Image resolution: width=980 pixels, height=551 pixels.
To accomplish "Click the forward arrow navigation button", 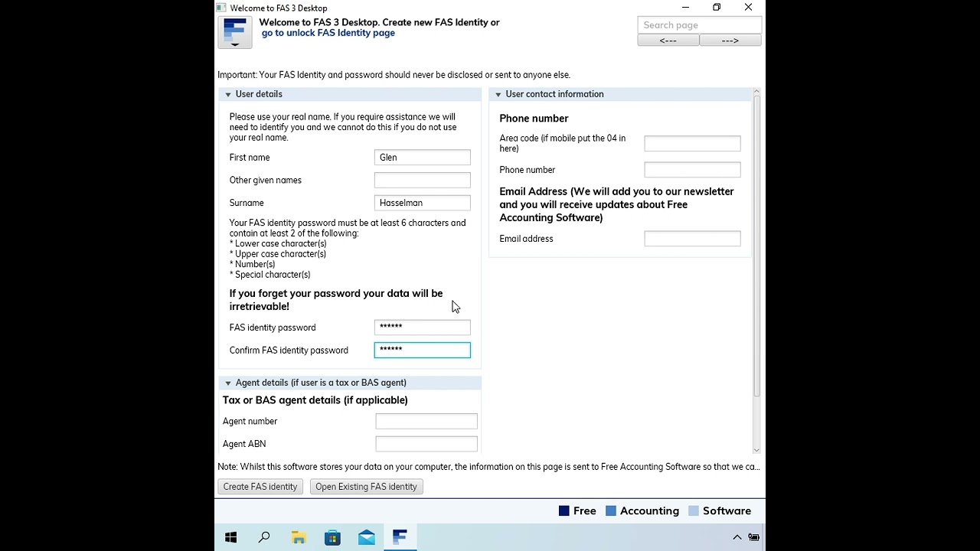I will 730,41.
